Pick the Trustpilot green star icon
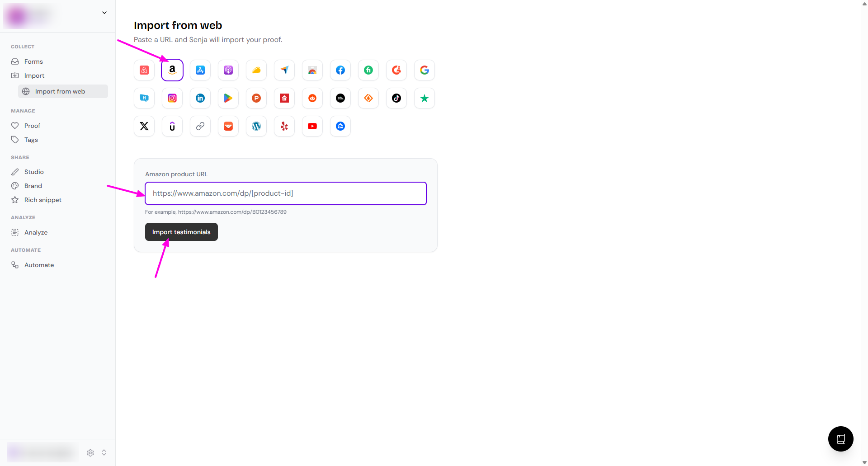The image size is (868, 466). point(424,98)
